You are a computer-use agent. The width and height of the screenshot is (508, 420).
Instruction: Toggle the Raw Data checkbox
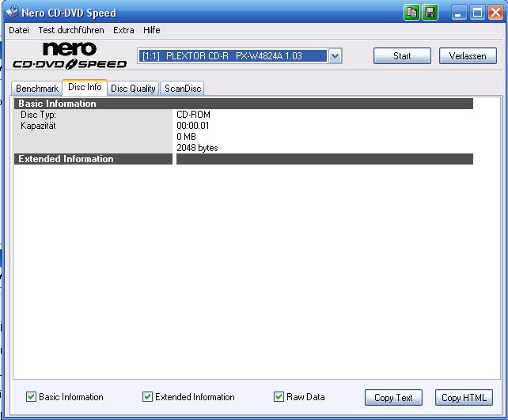279,397
